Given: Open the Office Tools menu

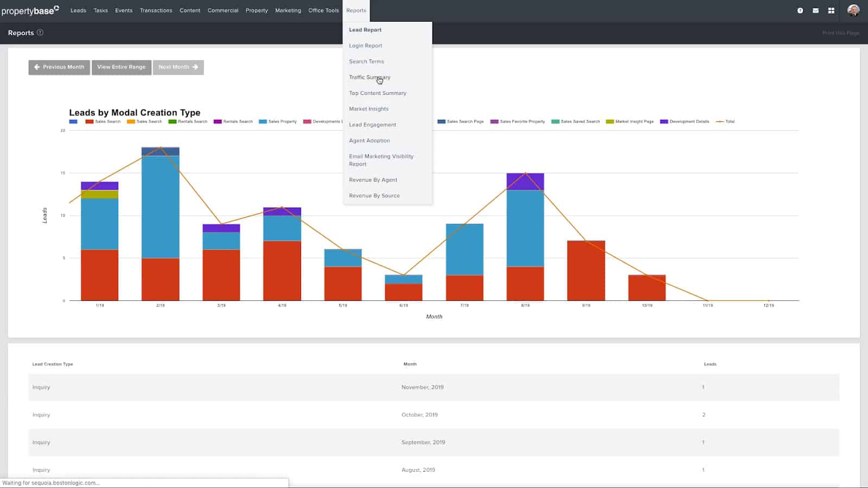Looking at the screenshot, I should tap(323, 10).
